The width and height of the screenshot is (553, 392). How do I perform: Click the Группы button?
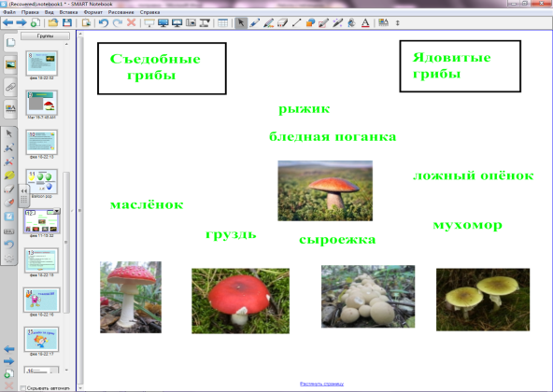tap(45, 36)
